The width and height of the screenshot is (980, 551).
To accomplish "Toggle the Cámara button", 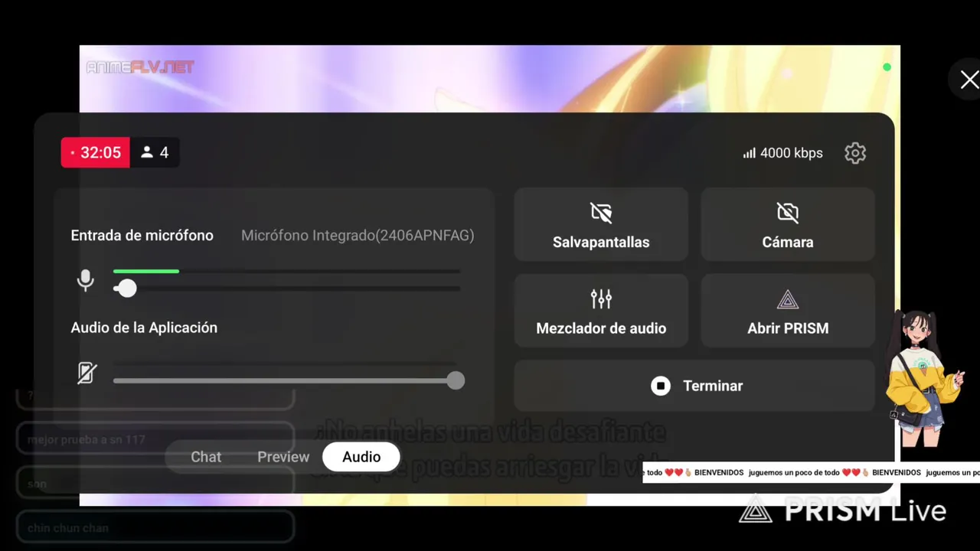I will pos(788,225).
